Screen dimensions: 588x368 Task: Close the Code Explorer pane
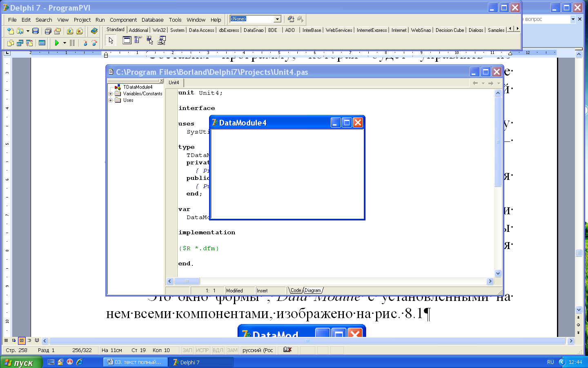[x=161, y=81]
